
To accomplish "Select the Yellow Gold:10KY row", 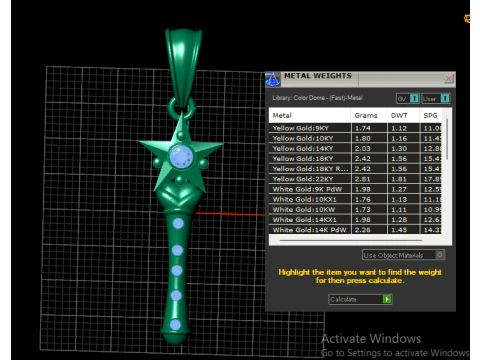I will [x=355, y=138].
